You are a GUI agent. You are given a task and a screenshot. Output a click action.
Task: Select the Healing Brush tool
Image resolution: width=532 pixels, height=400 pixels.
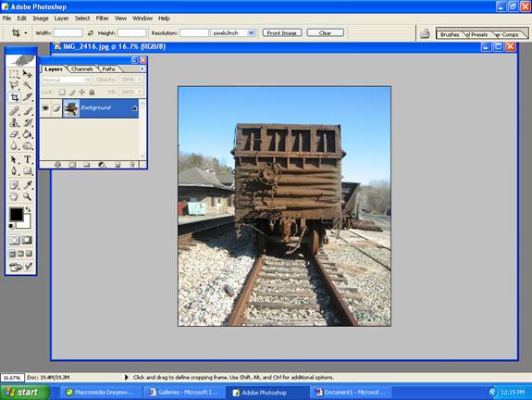(x=14, y=111)
